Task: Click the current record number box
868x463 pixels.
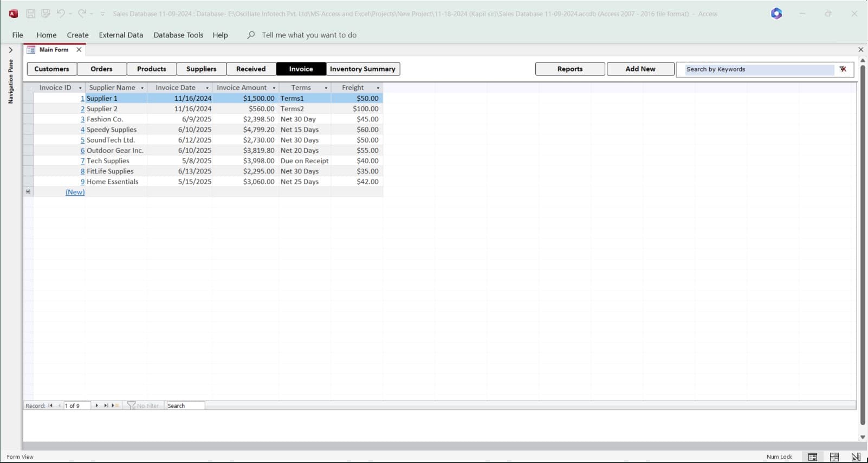Action: [77, 406]
